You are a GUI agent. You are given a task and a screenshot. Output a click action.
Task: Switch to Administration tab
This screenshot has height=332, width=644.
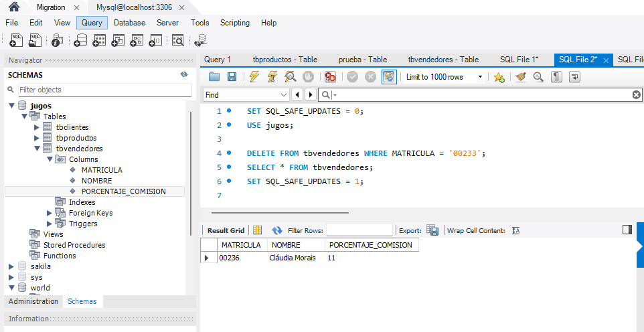coord(33,301)
